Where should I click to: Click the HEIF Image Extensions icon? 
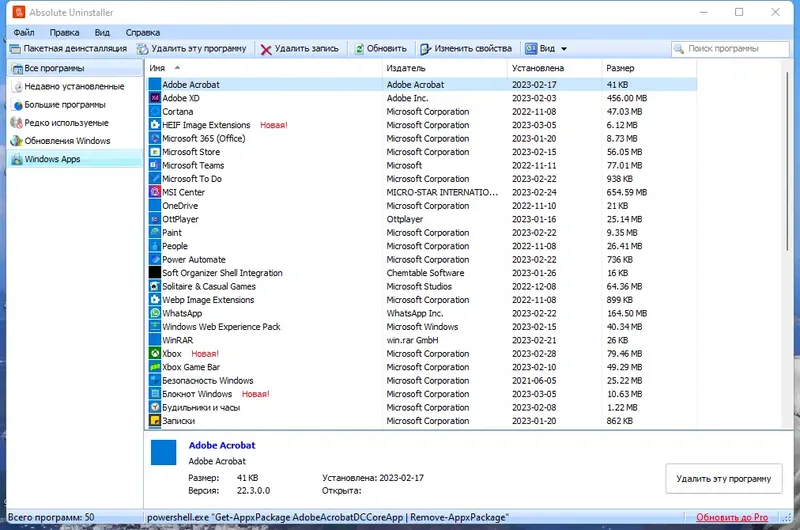(155, 125)
